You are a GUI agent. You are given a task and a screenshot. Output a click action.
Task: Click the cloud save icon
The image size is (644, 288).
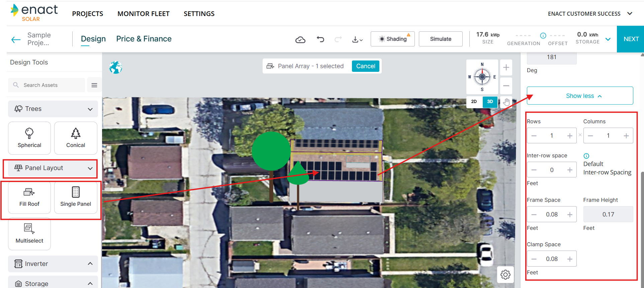(x=300, y=39)
